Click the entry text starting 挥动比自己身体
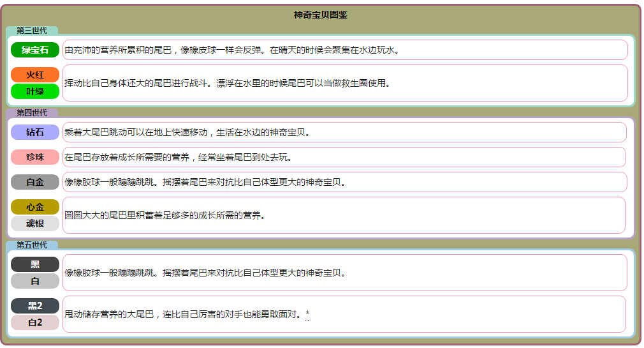The width and height of the screenshot is (644, 348). (x=228, y=83)
